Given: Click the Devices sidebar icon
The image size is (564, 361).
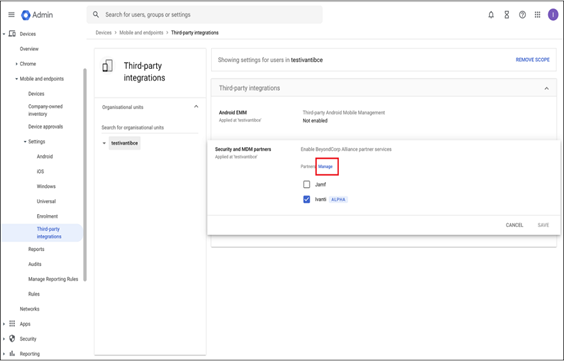Looking at the screenshot, I should click(x=12, y=34).
